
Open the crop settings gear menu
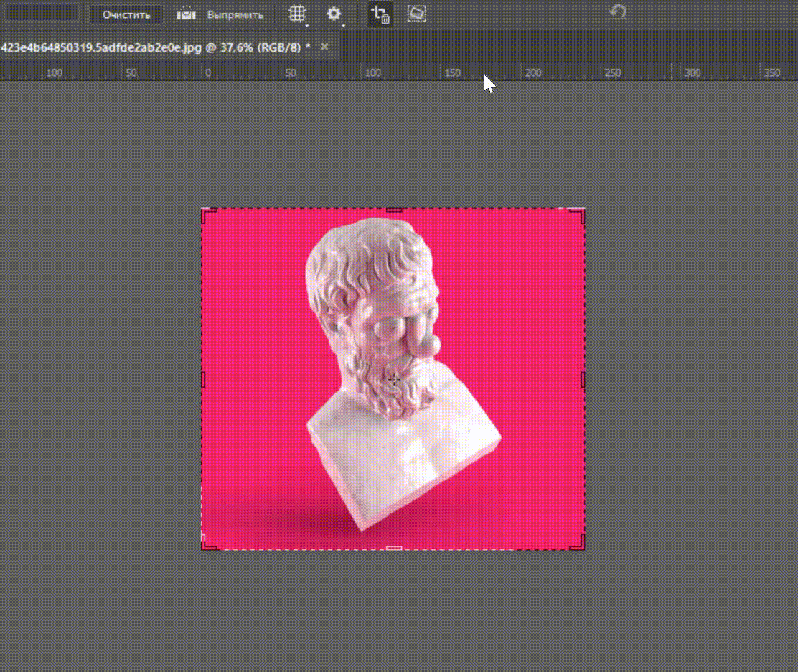(x=334, y=14)
